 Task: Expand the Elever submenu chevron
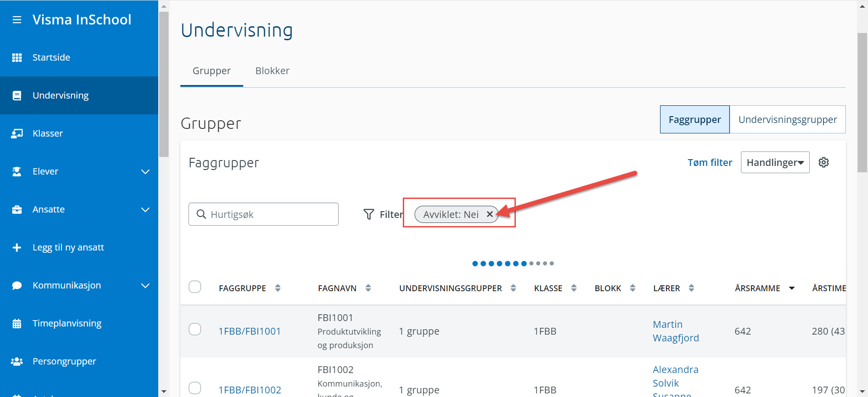[145, 172]
